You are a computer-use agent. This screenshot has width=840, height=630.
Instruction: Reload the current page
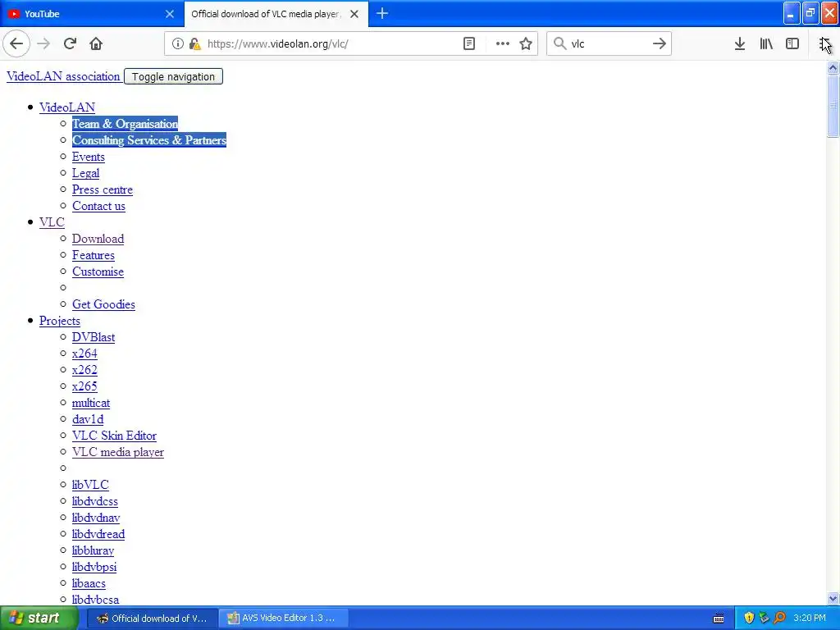(70, 43)
